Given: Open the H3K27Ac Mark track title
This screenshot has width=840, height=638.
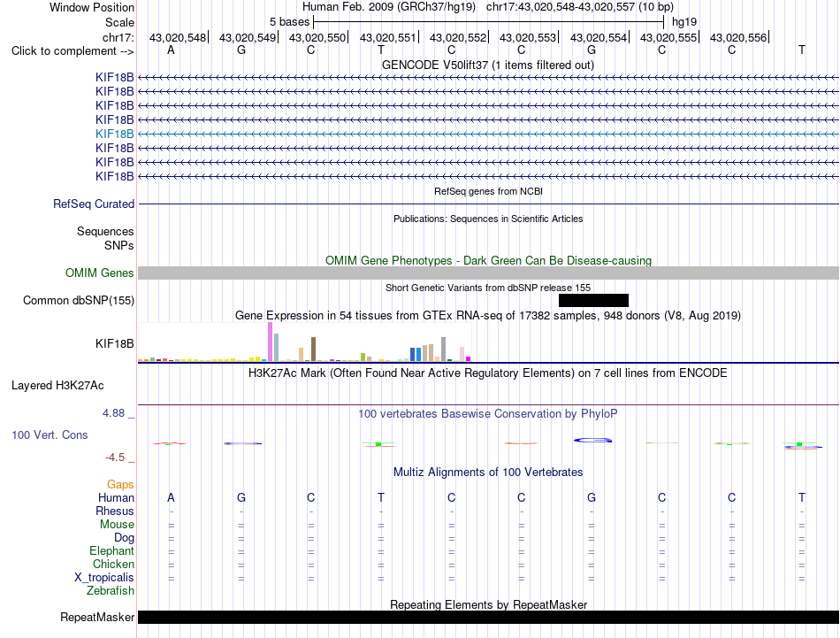Looking at the screenshot, I should click(487, 373).
